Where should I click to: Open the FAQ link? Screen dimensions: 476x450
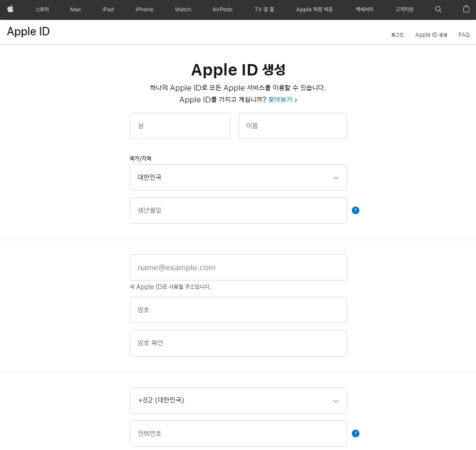coord(464,35)
